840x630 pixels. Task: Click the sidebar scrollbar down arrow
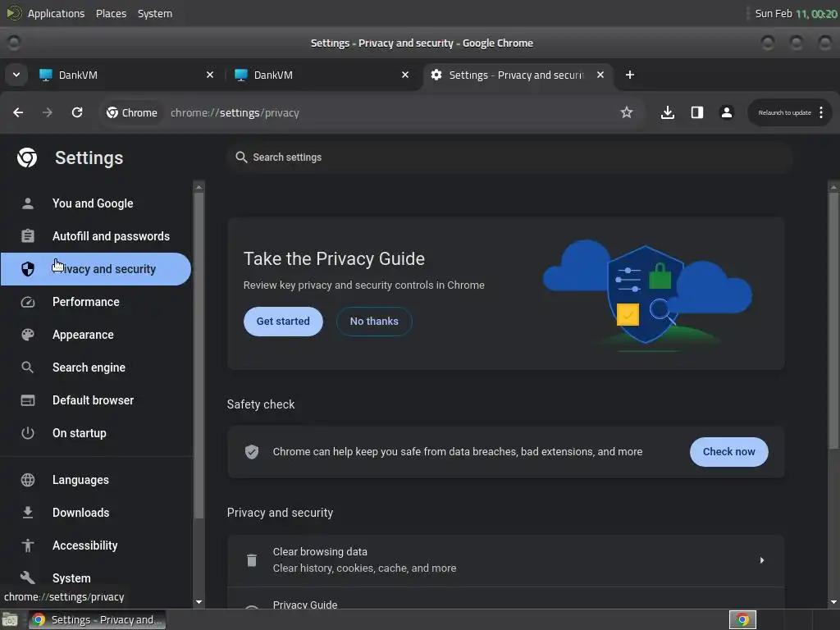click(199, 601)
